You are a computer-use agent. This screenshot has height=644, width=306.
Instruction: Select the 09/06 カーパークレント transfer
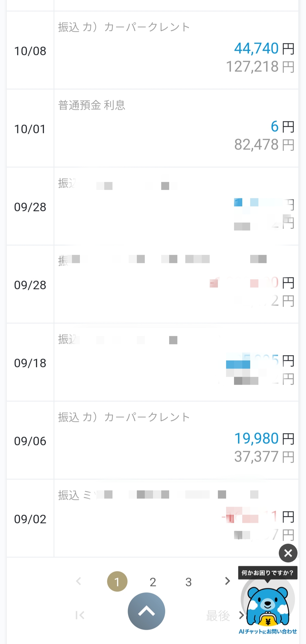124,417
